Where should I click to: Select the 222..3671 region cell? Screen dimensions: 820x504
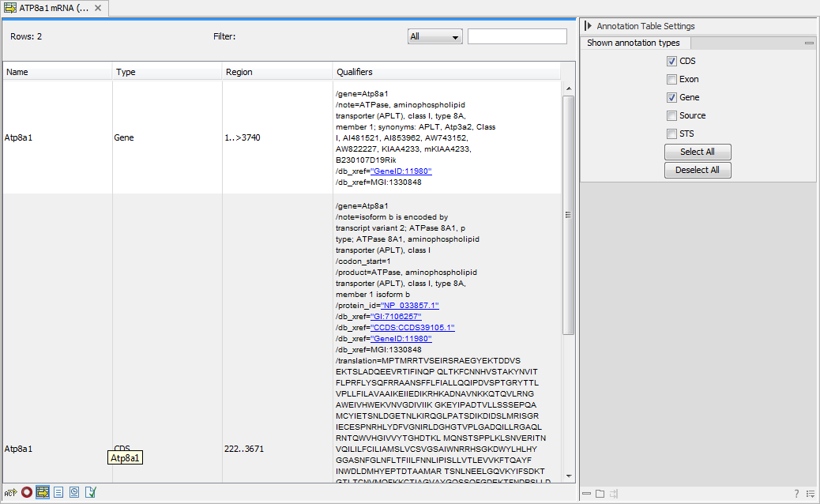click(x=243, y=449)
